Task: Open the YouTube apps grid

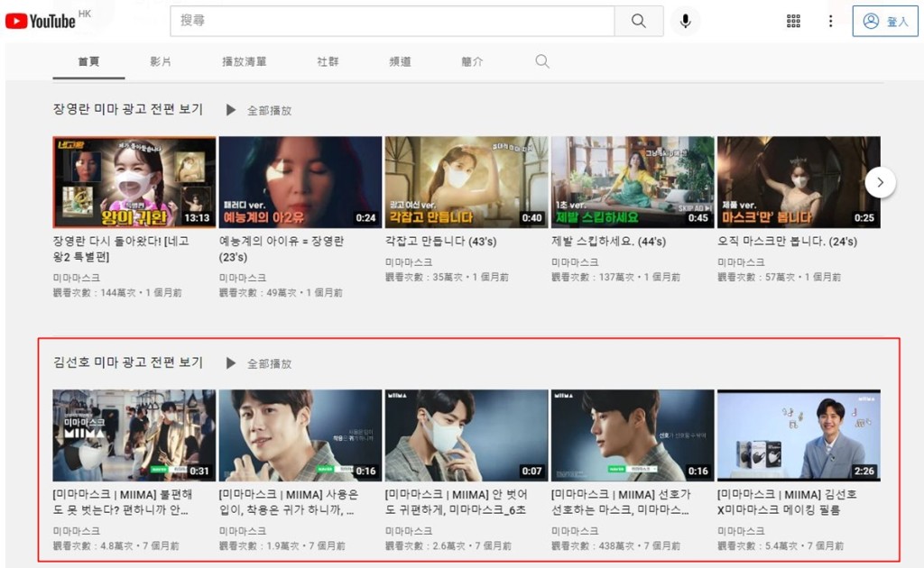Action: [793, 22]
